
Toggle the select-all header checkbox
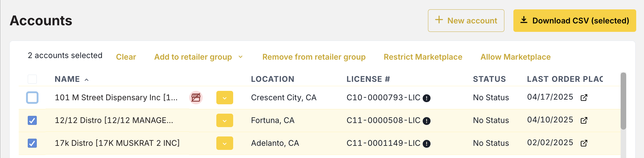coord(32,79)
